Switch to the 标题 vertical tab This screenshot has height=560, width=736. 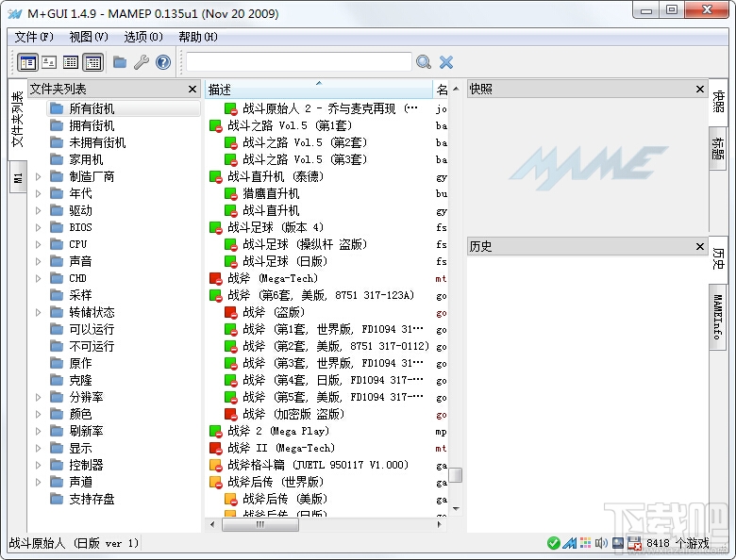[x=717, y=149]
